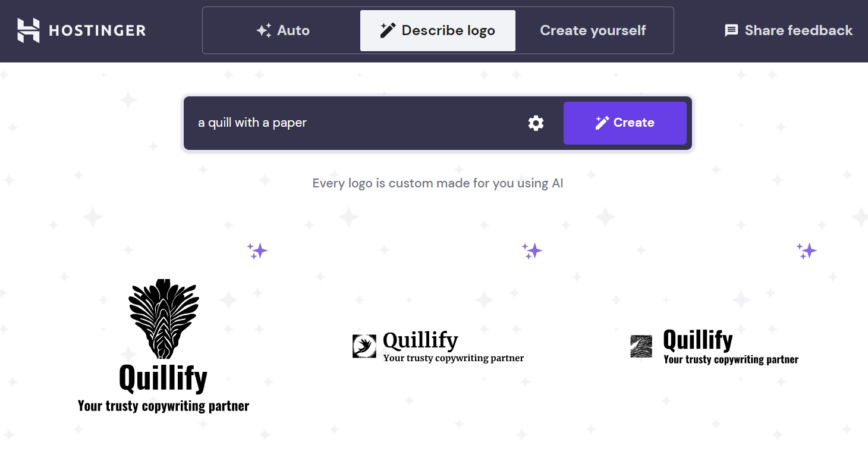Viewport: 868px width, 451px height.
Task: Open the gear settings in prompt bar
Action: pyautogui.click(x=536, y=123)
